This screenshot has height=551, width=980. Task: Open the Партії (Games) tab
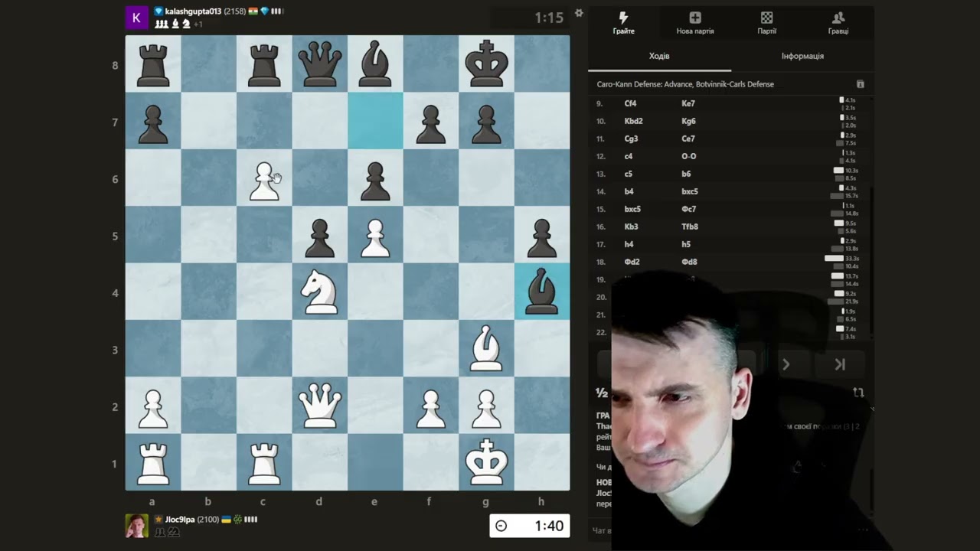[766, 23]
